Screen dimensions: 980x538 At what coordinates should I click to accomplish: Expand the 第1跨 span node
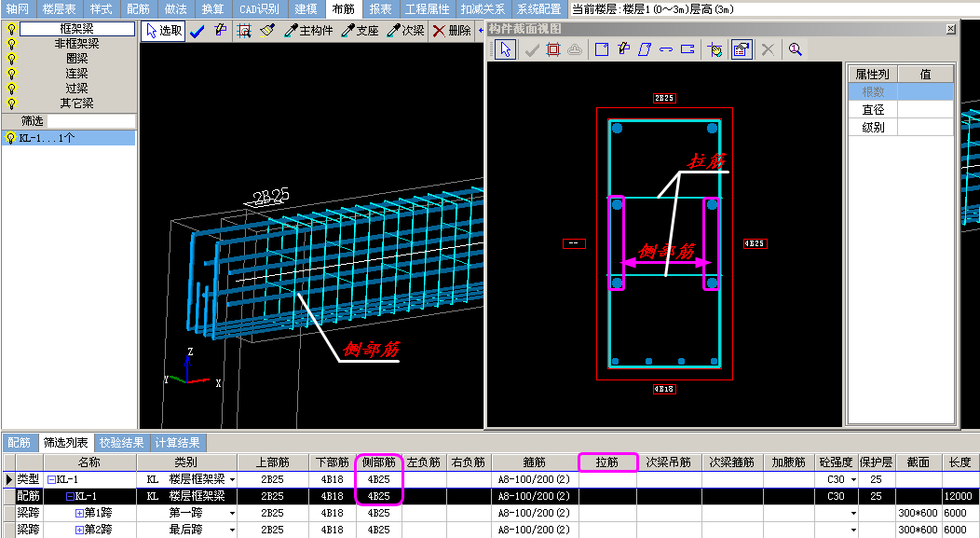tap(79, 514)
